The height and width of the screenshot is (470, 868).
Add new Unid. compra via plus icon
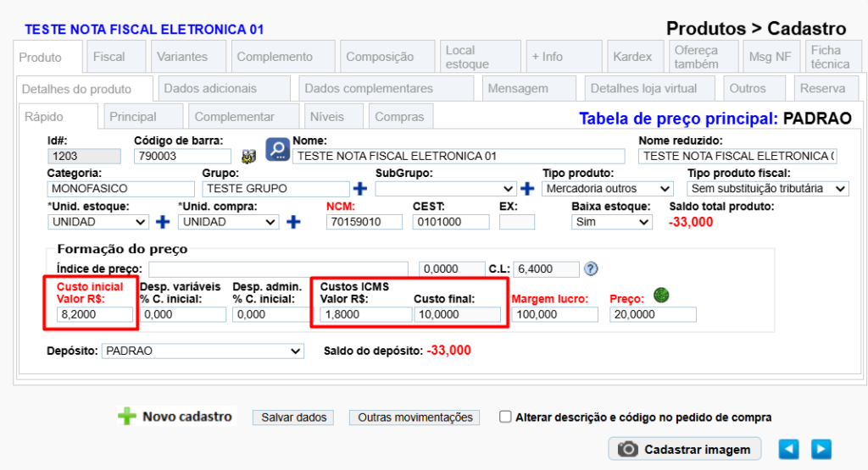pos(293,222)
